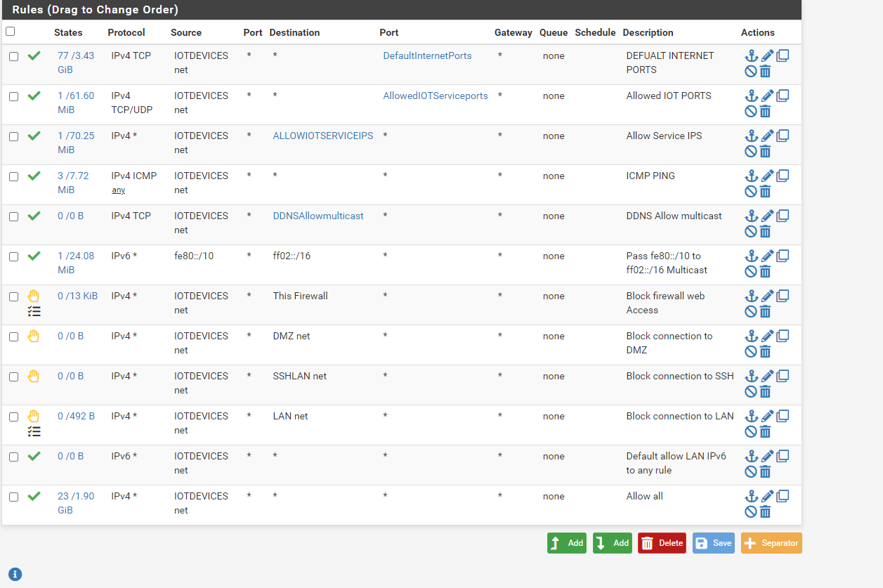
Task: Edit the Allowed IOT PORTS rule
Action: tap(767, 96)
